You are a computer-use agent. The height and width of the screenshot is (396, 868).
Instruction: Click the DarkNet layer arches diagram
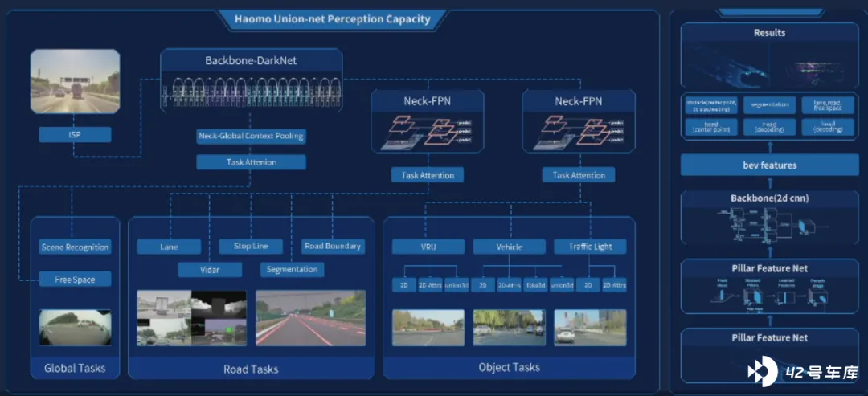[x=251, y=93]
